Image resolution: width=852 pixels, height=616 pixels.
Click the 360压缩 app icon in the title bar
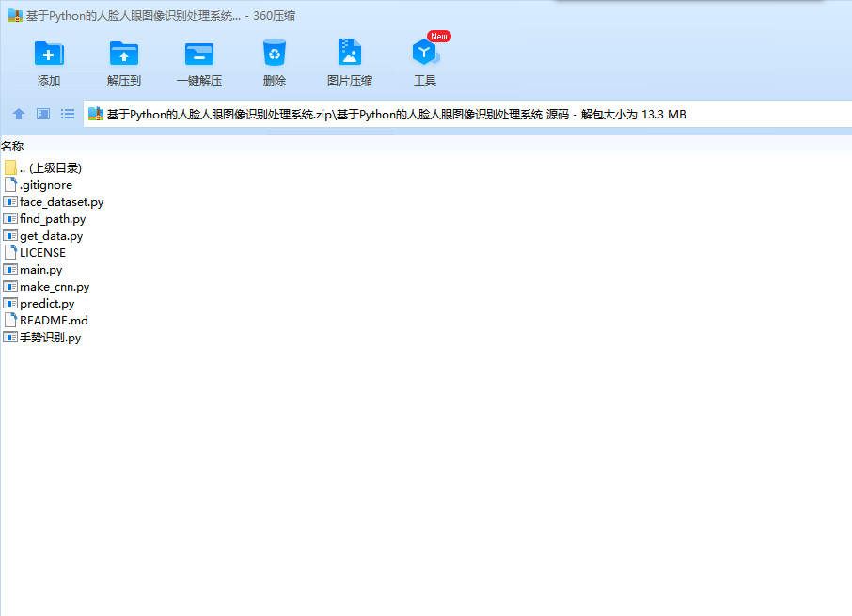(x=15, y=15)
